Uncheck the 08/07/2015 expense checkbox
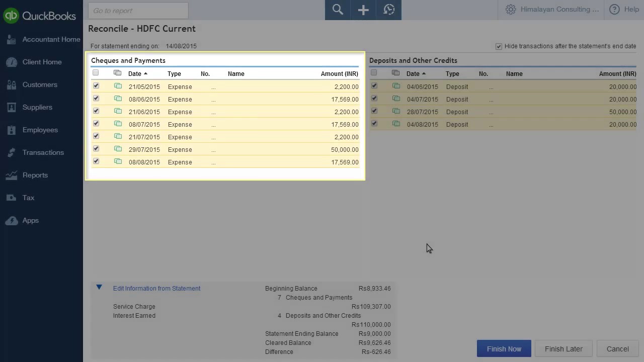The width and height of the screenshot is (644, 362). [x=96, y=124]
